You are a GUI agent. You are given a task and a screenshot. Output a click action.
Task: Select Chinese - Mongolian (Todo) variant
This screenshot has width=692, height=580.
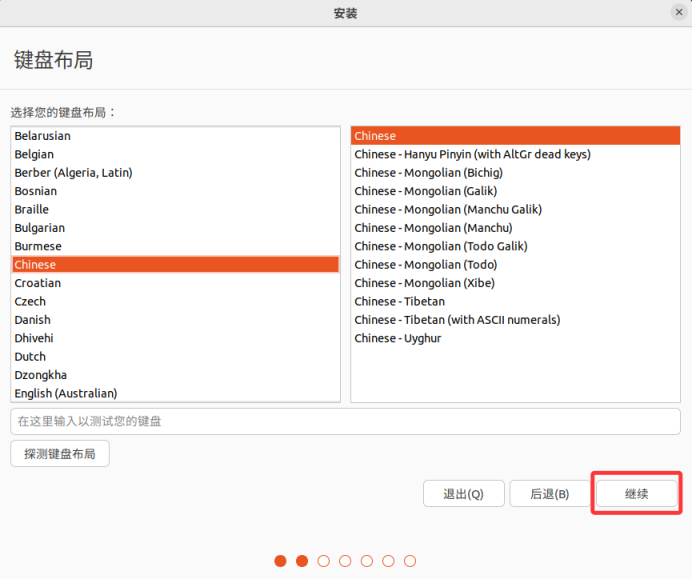[515, 265]
